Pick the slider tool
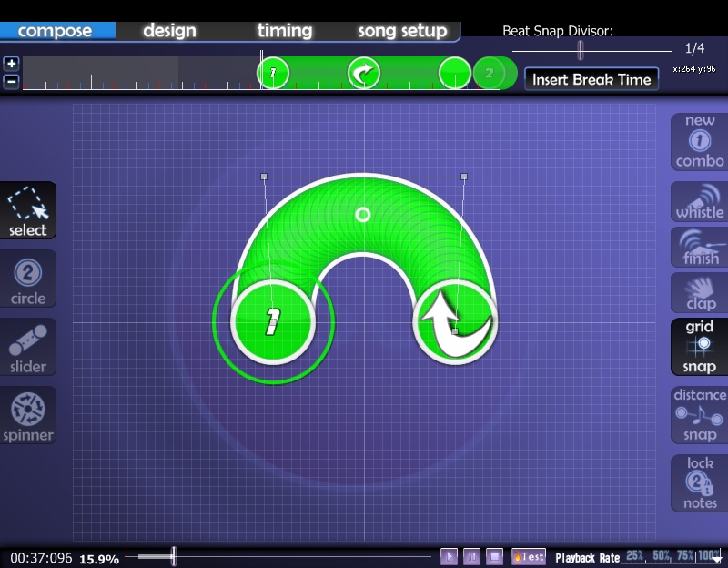 coord(28,347)
